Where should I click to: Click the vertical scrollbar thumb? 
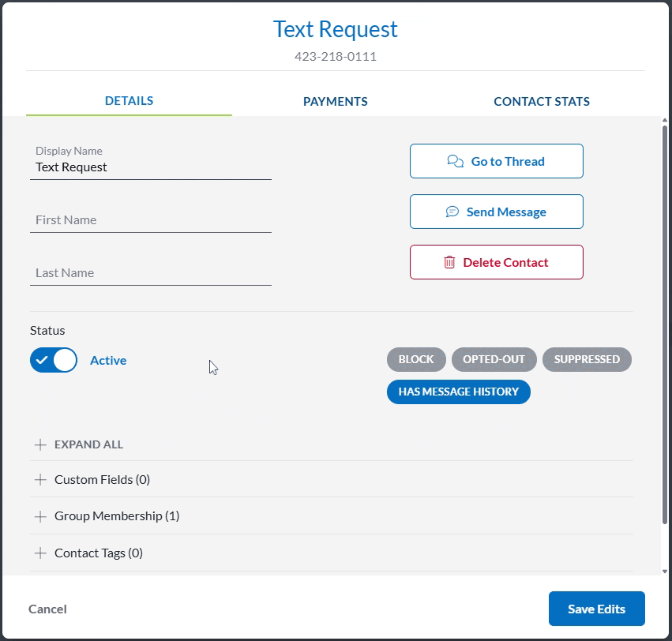(665, 324)
